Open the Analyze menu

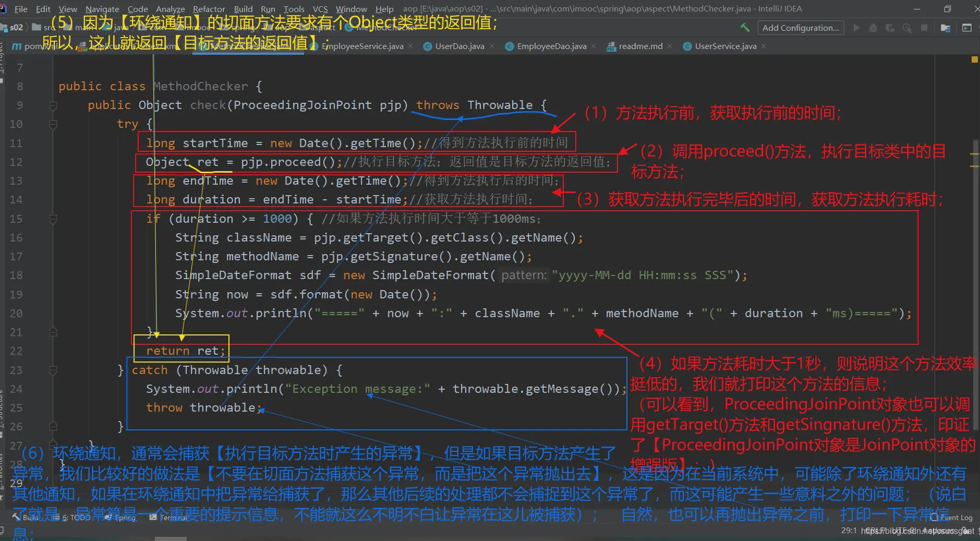[171, 9]
